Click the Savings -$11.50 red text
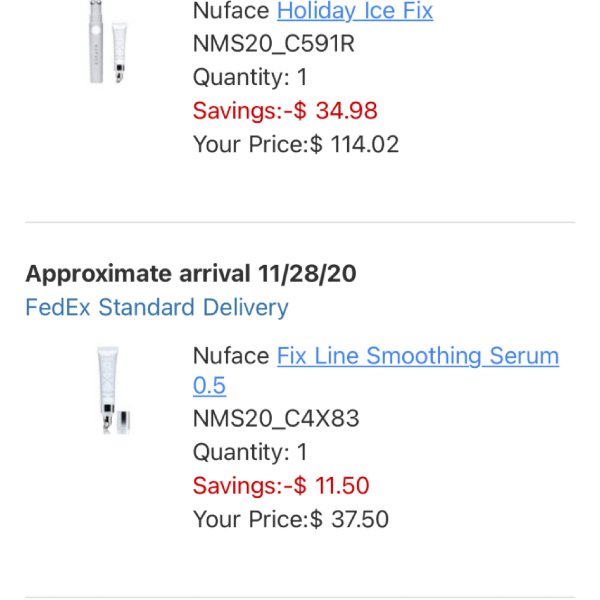This screenshot has width=600, height=600. pos(281,485)
